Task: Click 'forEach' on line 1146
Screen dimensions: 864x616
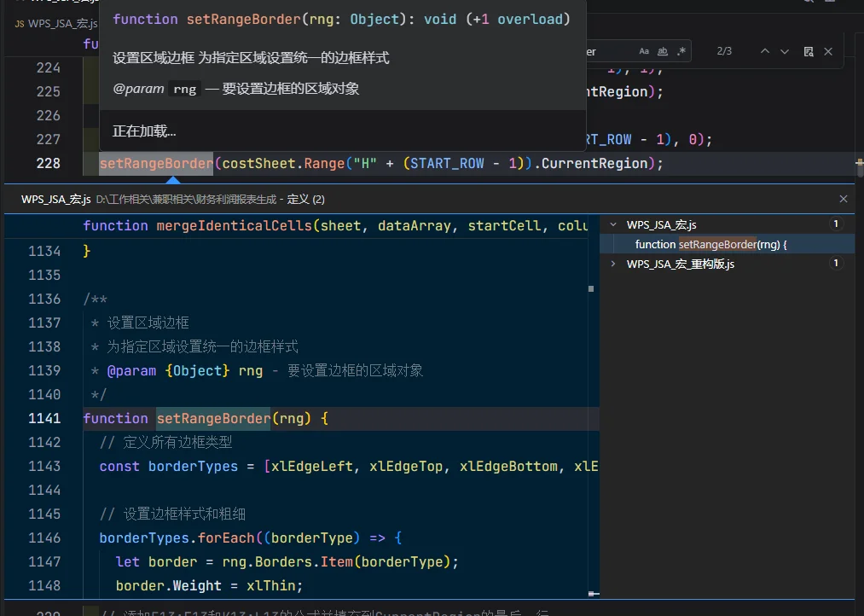Action: pos(226,538)
